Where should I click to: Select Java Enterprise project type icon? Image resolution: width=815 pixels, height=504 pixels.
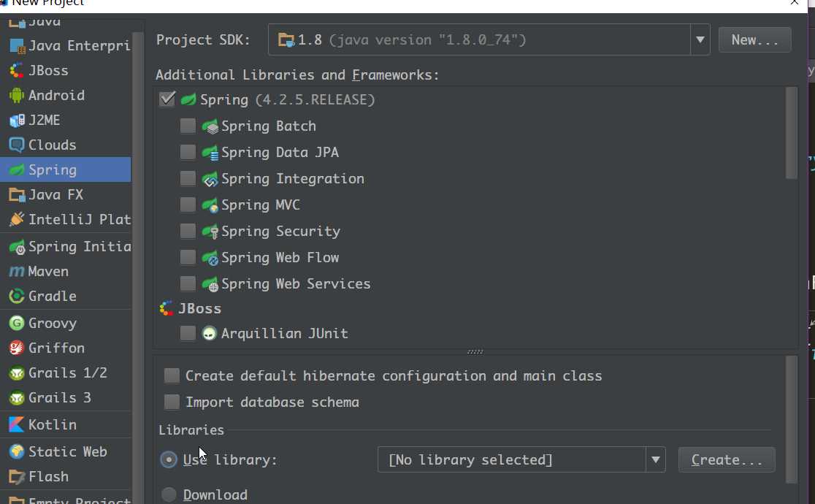(x=17, y=46)
